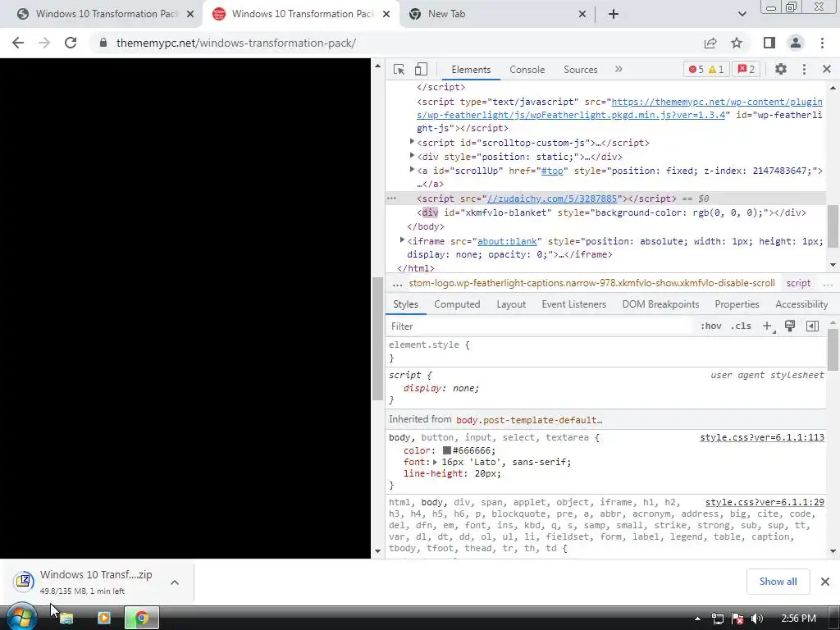Click the #666666 color swatch
The height and width of the screenshot is (630, 840).
coord(447,450)
